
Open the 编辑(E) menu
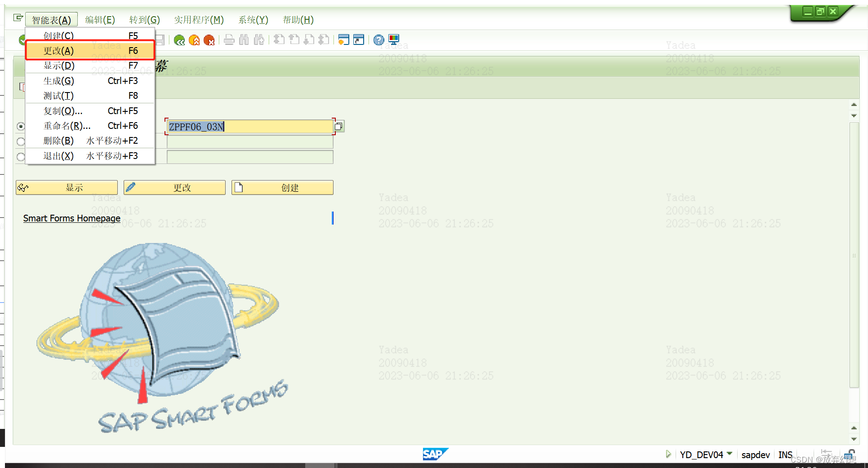click(100, 20)
